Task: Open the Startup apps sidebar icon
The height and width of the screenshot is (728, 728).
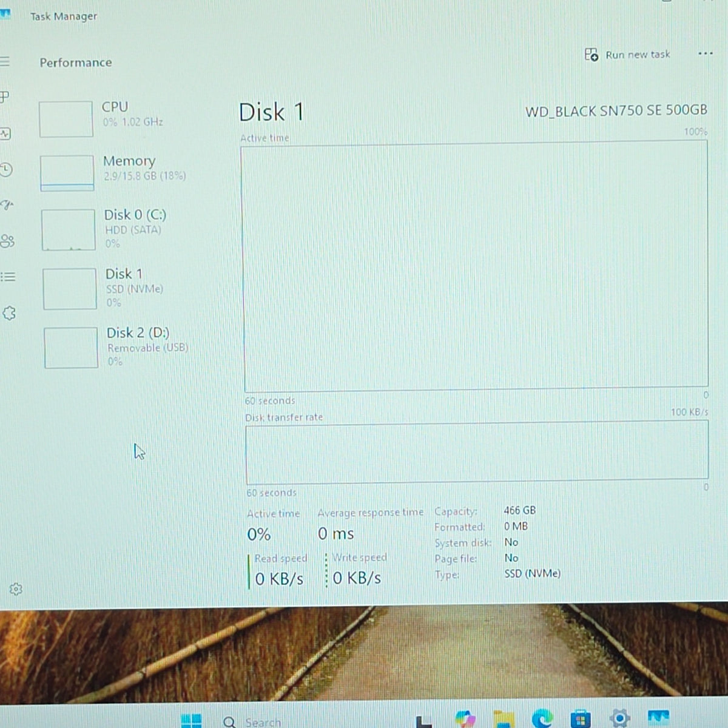Action: click(7, 205)
